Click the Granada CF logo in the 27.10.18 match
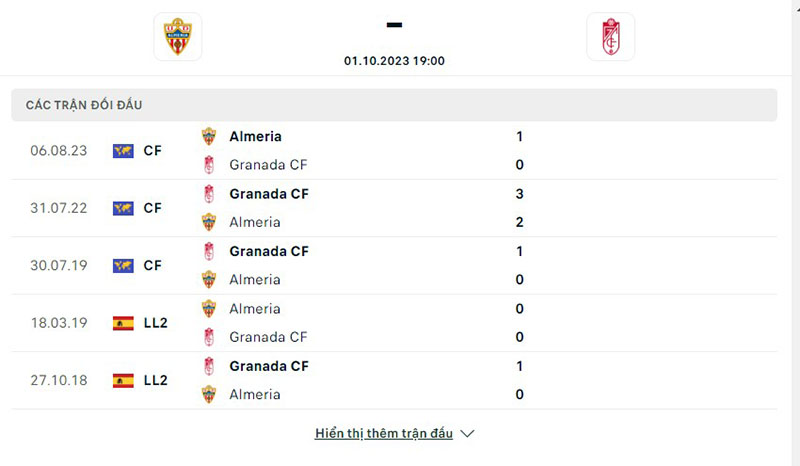Image resolution: width=800 pixels, height=466 pixels. [x=209, y=366]
